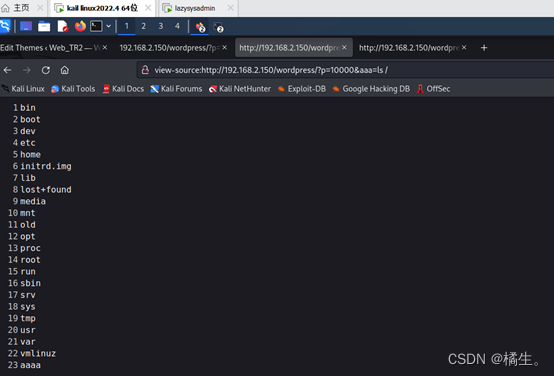
Task: Click the 'vmlinuz' source line
Action: (x=38, y=353)
